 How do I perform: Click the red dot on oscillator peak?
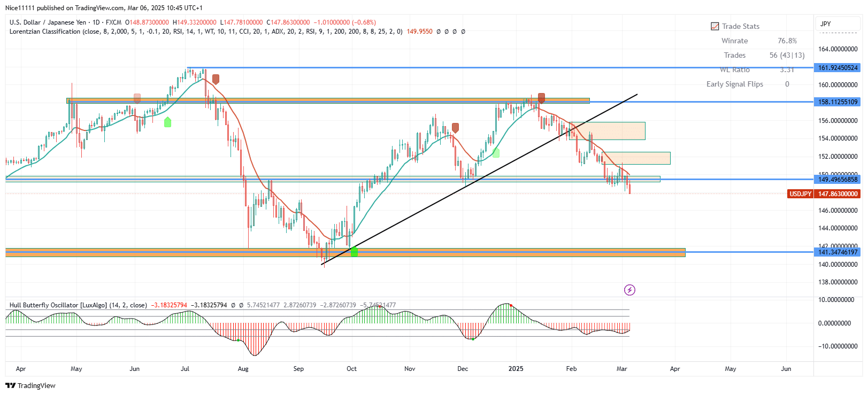pyautogui.click(x=511, y=305)
